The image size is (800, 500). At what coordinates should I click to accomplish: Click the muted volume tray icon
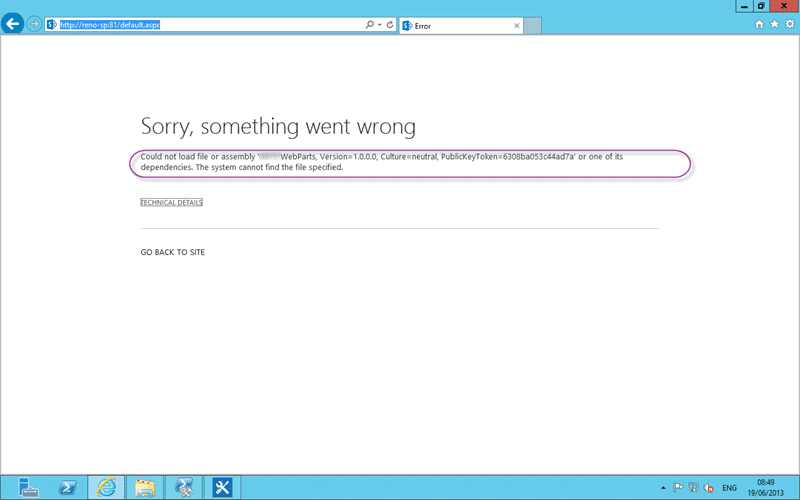[x=709, y=488]
